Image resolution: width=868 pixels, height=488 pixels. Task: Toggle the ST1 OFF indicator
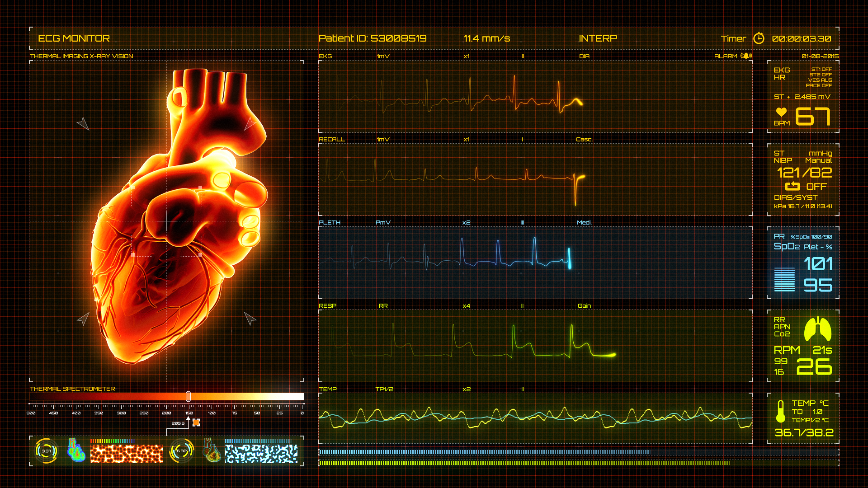tap(821, 69)
